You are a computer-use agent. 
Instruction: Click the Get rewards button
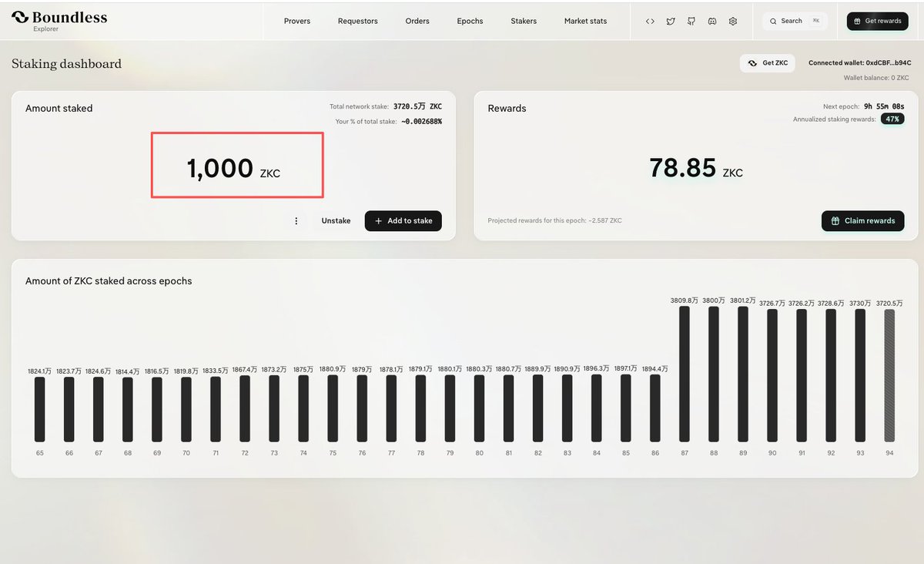[877, 21]
